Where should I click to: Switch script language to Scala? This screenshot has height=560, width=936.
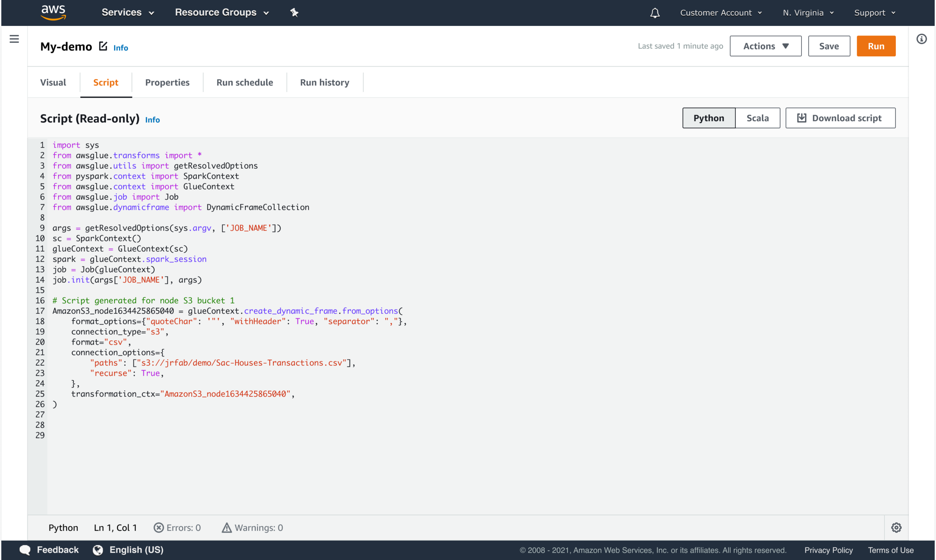[758, 118]
